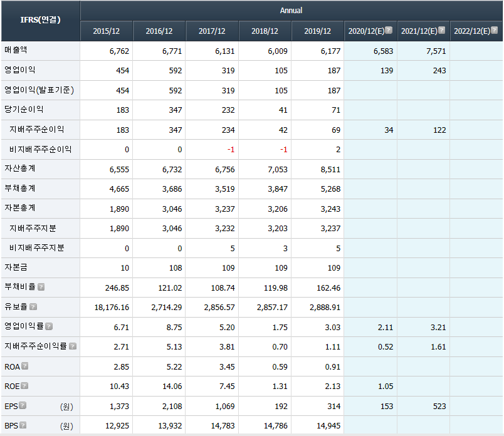Select the 2016/12 column header

159,31
